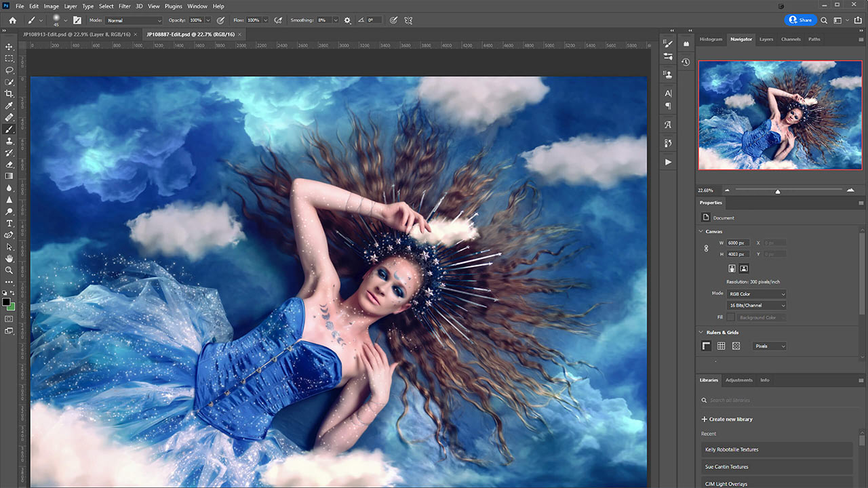This screenshot has width=868, height=488.
Task: Toggle the rulers display button
Action: [706, 346]
